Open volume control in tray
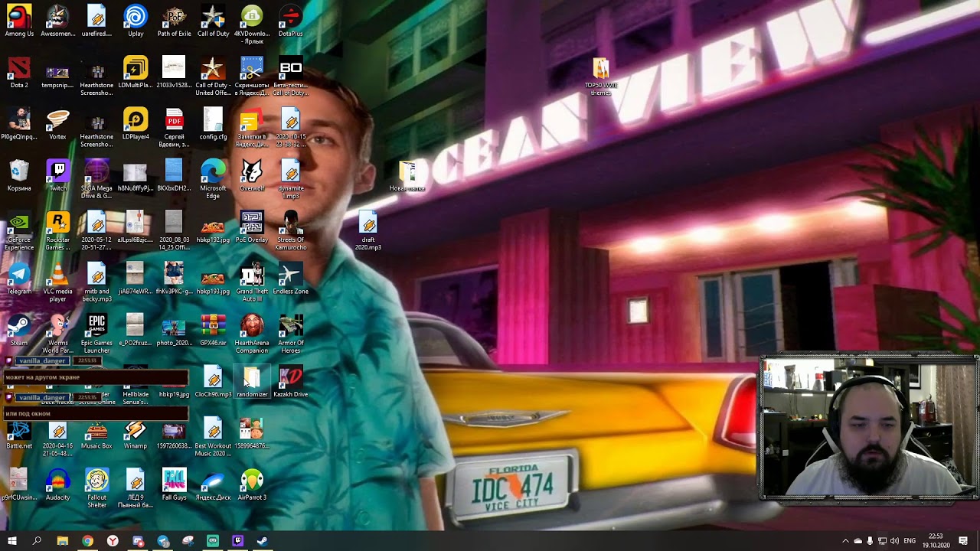Screen dimensions: 980x551 pos(894,541)
